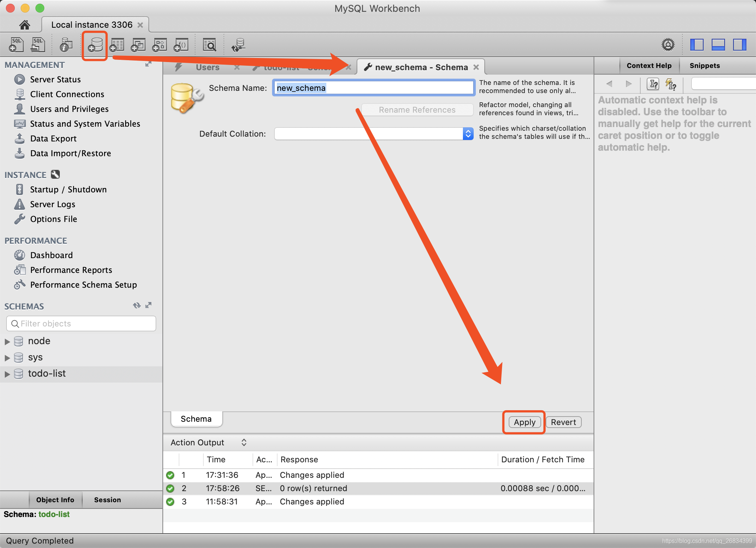Click the reconnect to DBMS toolbar icon
Viewport: 756px width, 548px height.
point(238,45)
